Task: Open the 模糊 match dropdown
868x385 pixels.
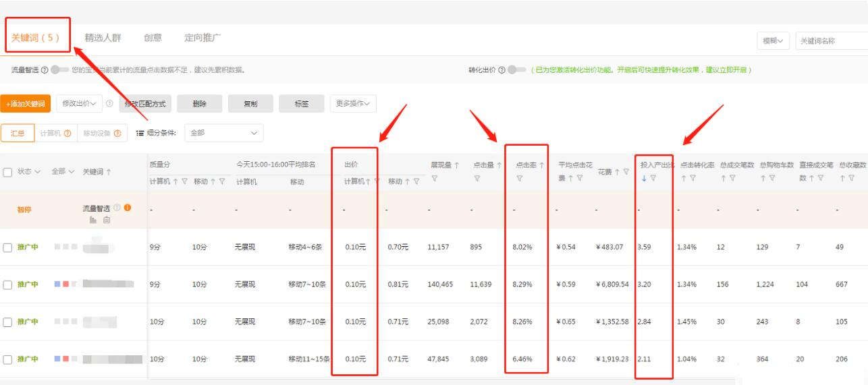Action: click(x=774, y=41)
